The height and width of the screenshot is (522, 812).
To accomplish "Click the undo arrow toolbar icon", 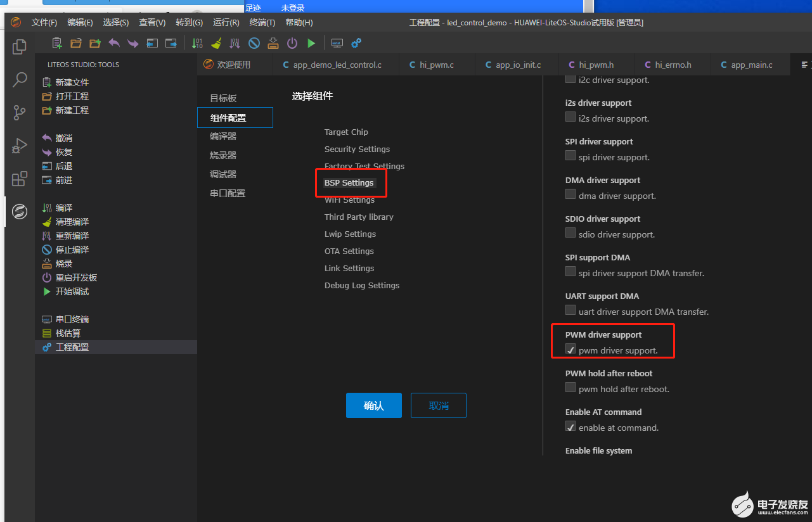I will (x=114, y=43).
